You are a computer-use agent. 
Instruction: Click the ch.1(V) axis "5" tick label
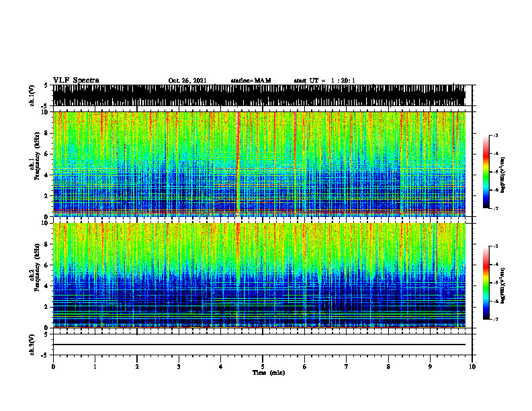coord(46,85)
